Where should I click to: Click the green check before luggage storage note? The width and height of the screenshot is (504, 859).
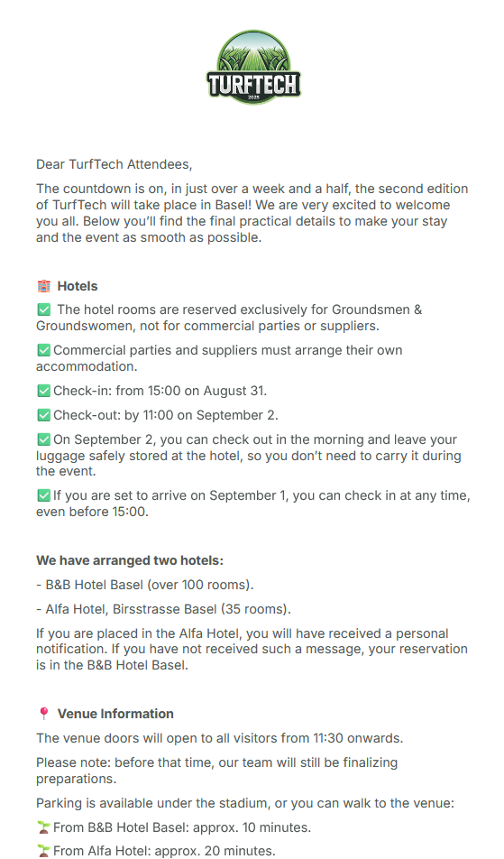[x=44, y=439]
